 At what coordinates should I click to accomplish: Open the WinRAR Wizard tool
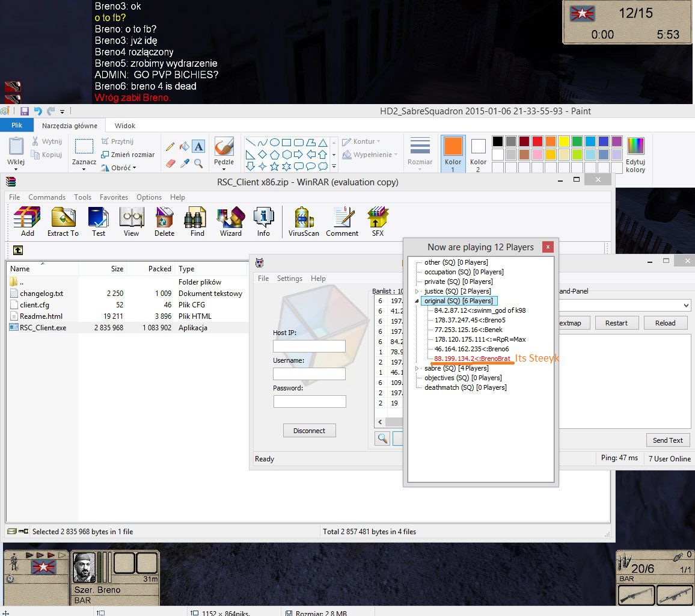click(x=230, y=218)
